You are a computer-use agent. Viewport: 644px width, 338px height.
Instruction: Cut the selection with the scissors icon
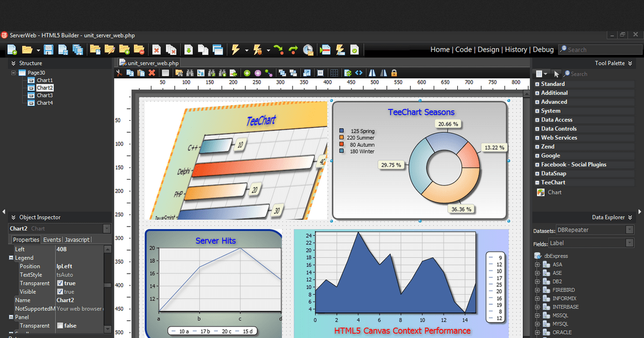119,73
